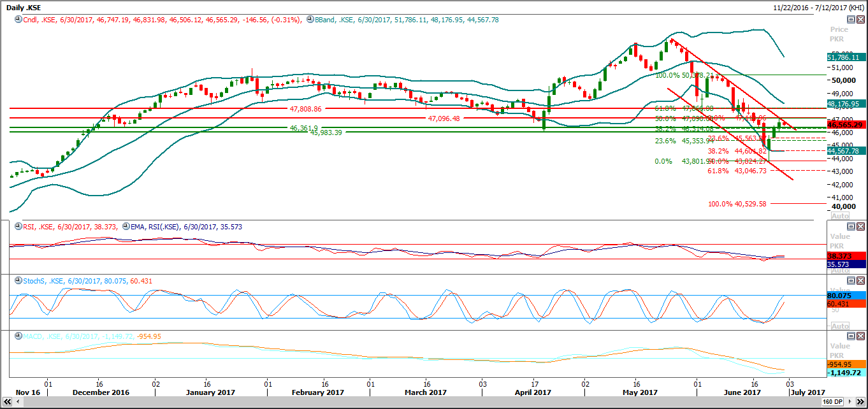Minimize the StochS indicator pane
The image size is (868, 409).
(851, 281)
